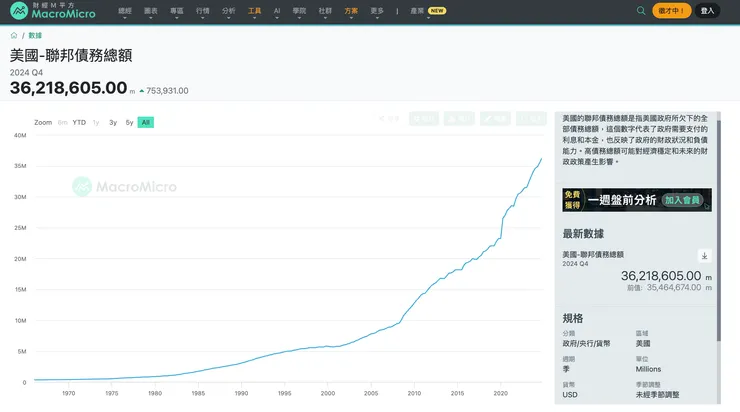Click the 2010 label on chart axis
Image resolution: width=740 pixels, height=412 pixels.
click(414, 393)
